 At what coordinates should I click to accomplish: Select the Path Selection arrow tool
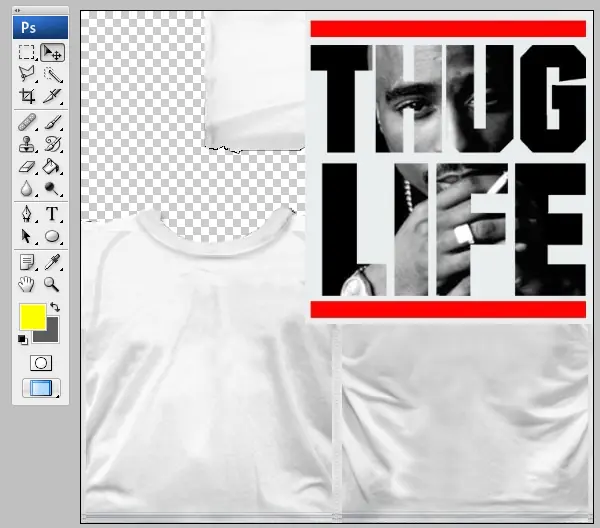(26, 236)
